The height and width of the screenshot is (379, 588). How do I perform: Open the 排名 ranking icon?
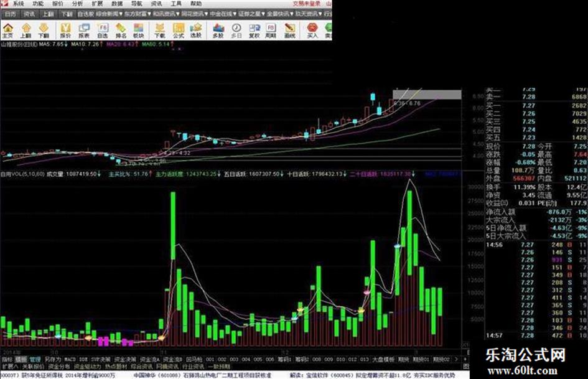click(x=121, y=30)
